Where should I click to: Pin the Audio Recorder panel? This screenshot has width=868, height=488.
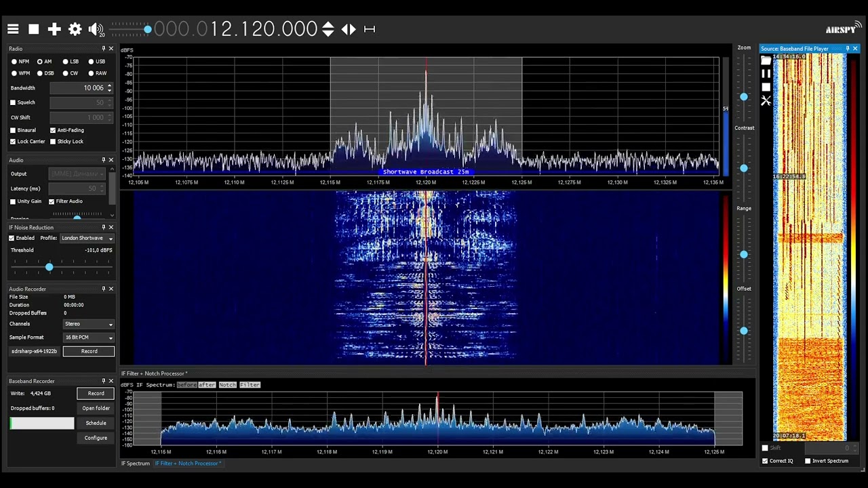(104, 289)
